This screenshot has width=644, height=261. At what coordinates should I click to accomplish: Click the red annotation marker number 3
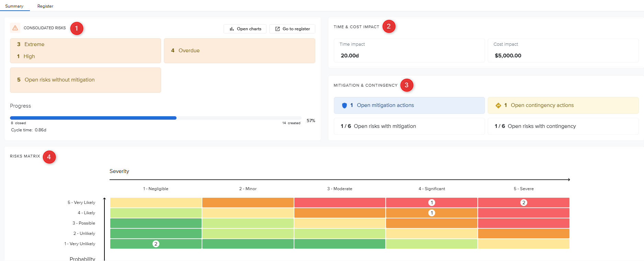click(x=407, y=85)
